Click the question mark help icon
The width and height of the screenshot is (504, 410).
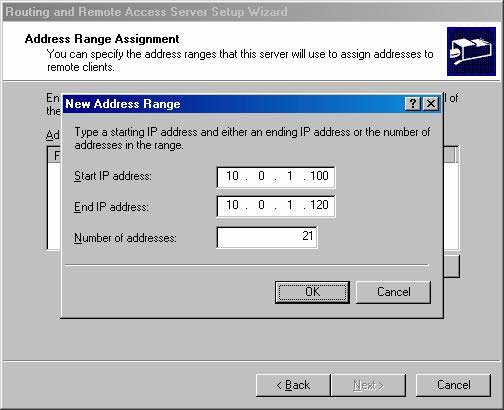(x=413, y=104)
